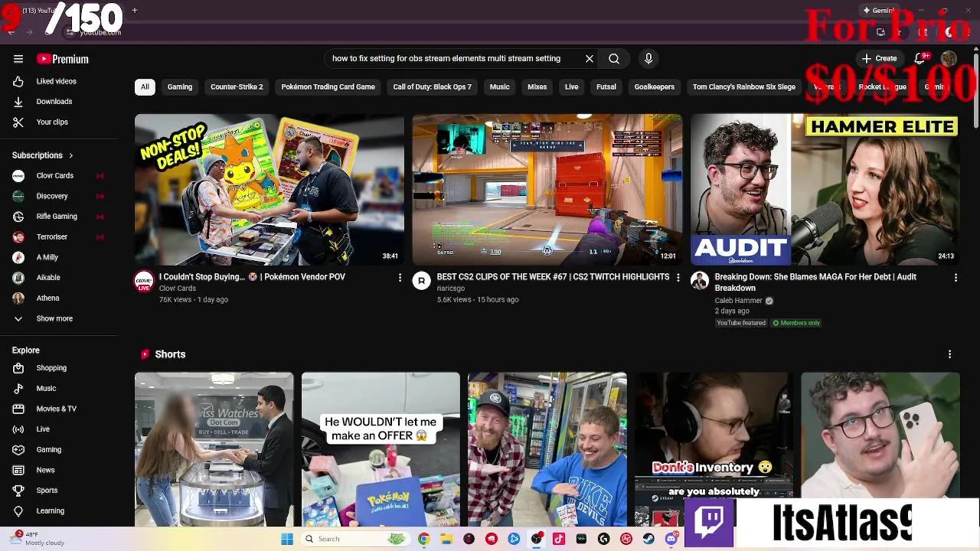Play the Swiss Watches short
The height and width of the screenshot is (551, 980).
214,449
